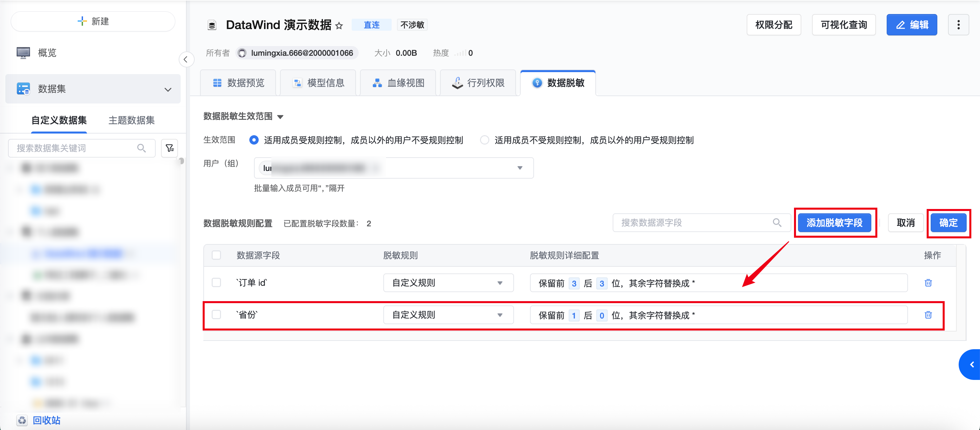Click trash icon for 省份 row

pyautogui.click(x=928, y=314)
